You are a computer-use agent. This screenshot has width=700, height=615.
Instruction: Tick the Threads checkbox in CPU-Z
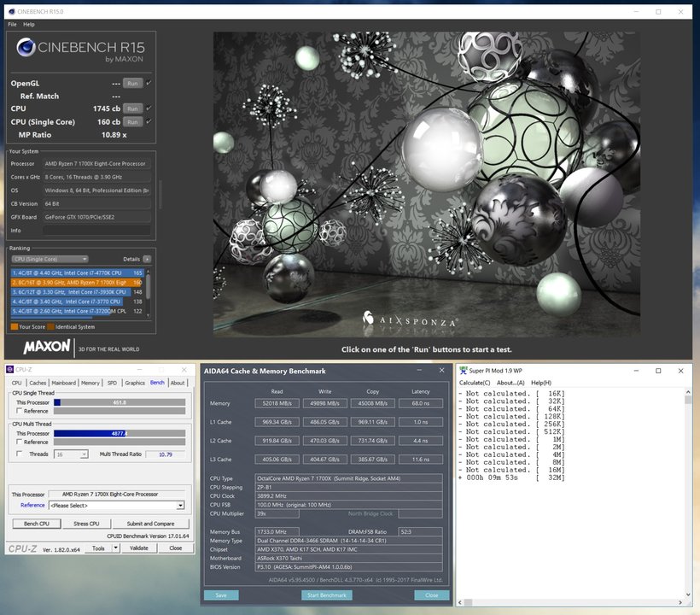19,454
